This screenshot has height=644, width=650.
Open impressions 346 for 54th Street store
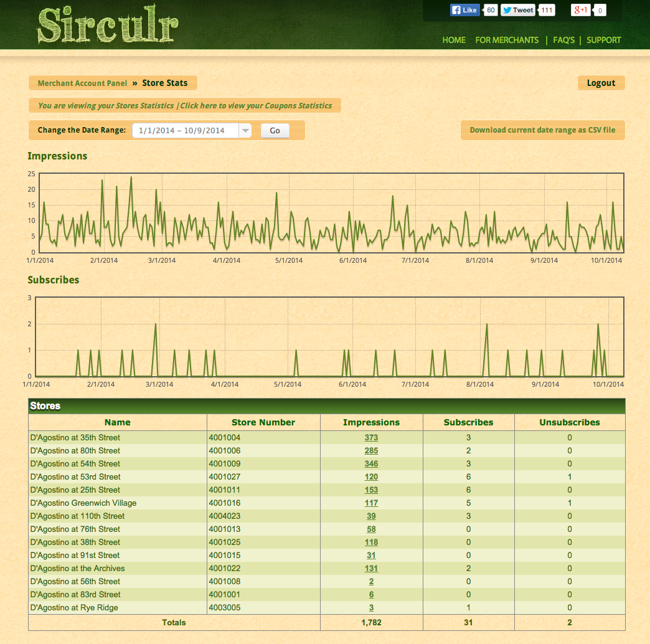click(371, 463)
